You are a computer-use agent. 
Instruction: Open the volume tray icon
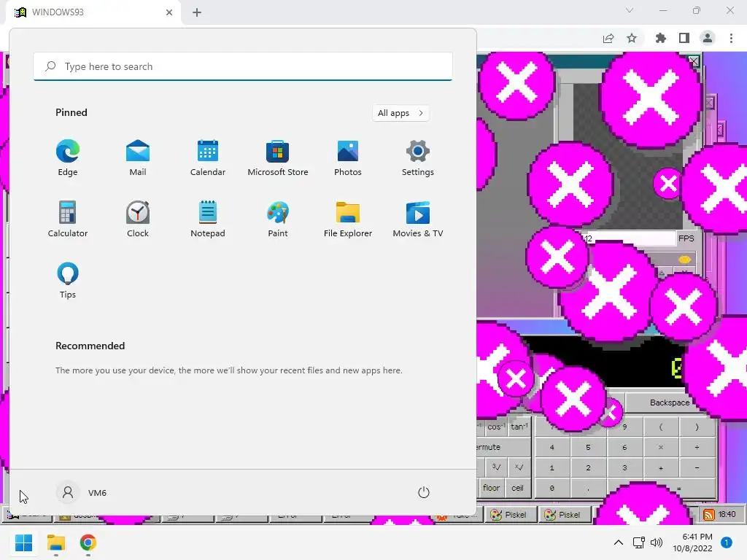tap(657, 542)
